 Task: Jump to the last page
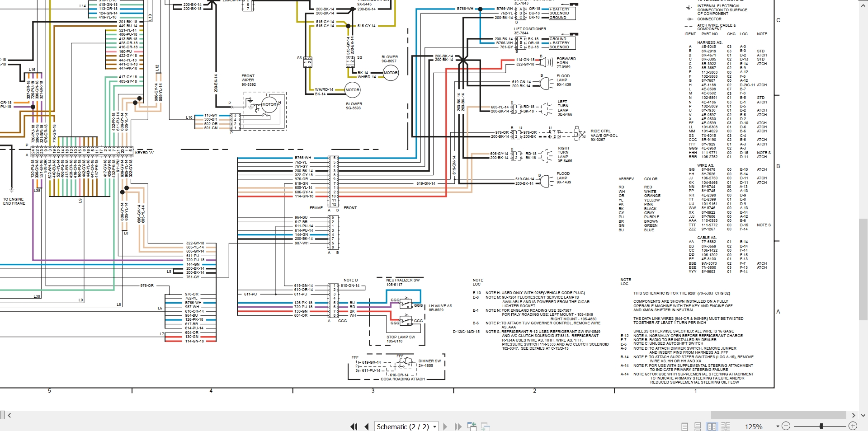pyautogui.click(x=458, y=426)
